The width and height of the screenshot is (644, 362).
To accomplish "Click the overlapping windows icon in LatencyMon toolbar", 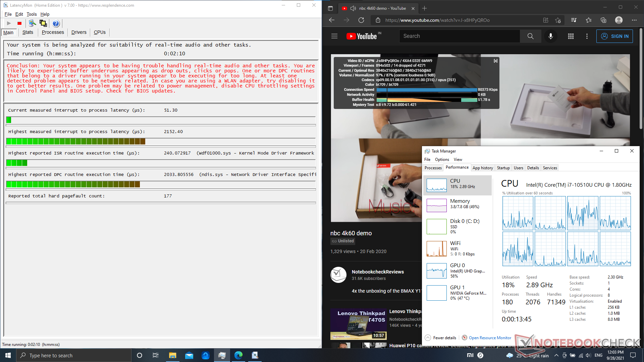I will point(43,23).
